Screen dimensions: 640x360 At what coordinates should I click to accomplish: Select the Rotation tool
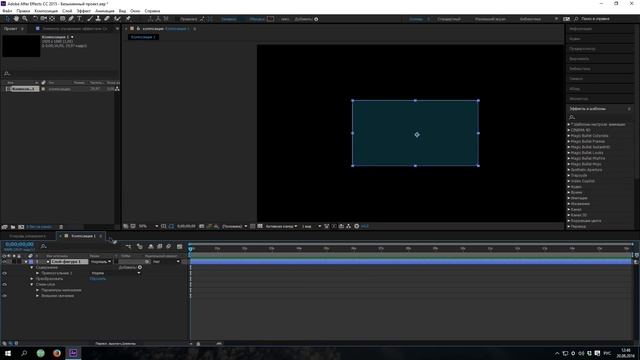tap(35, 19)
